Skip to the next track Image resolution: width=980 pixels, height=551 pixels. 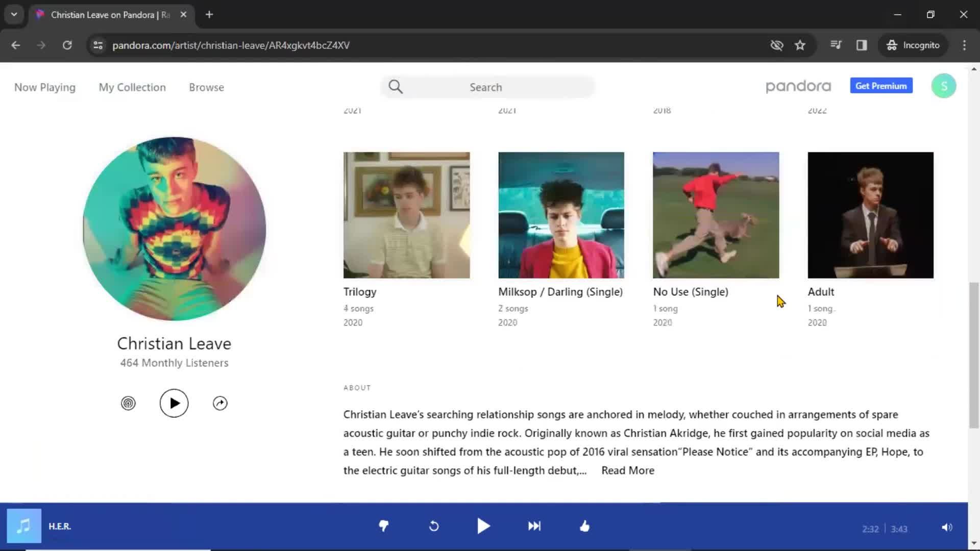[x=534, y=526]
